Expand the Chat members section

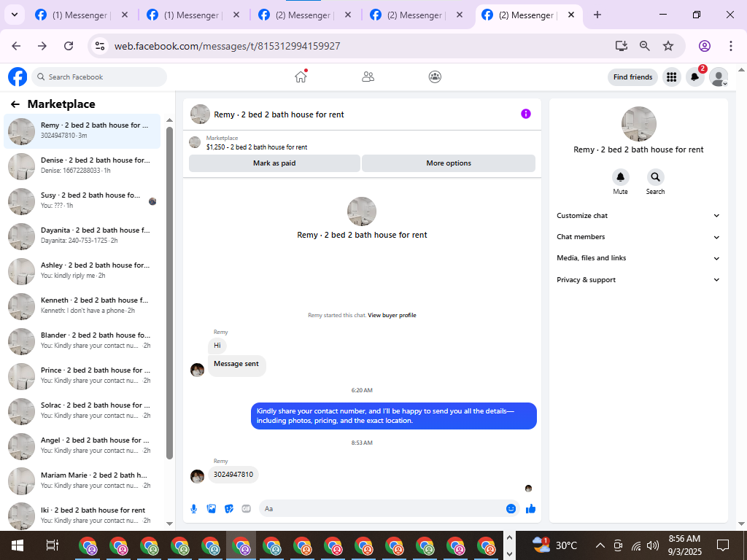point(638,237)
